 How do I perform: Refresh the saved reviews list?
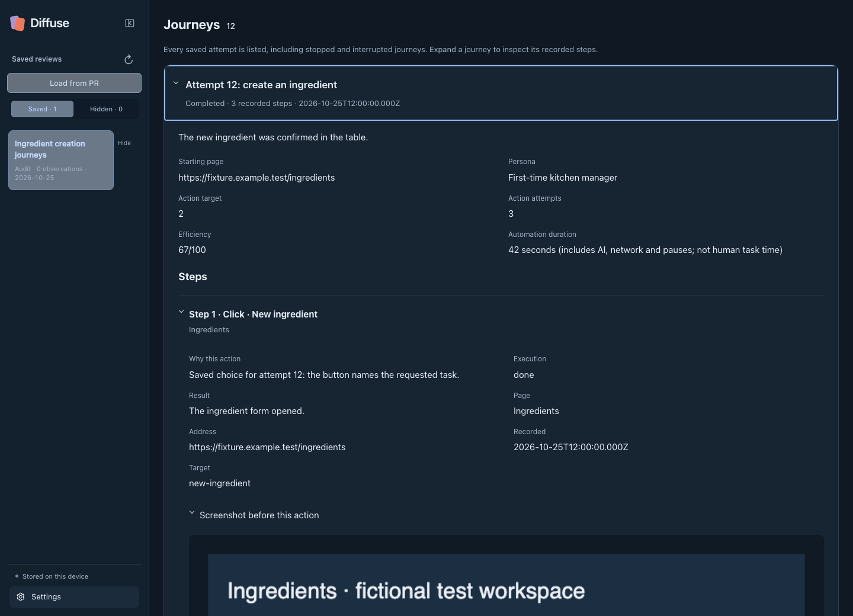click(129, 59)
